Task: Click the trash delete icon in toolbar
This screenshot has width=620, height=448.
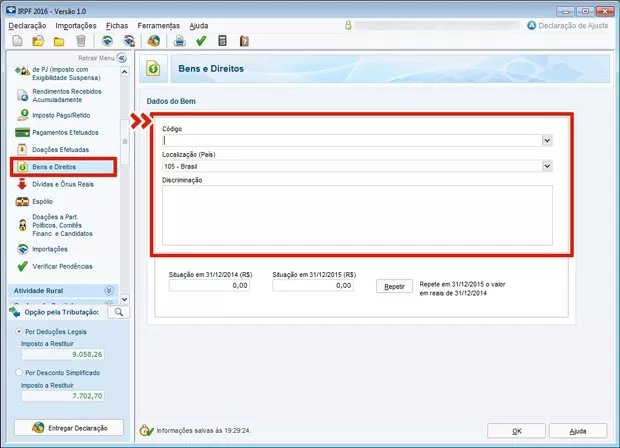Action: pos(80,41)
